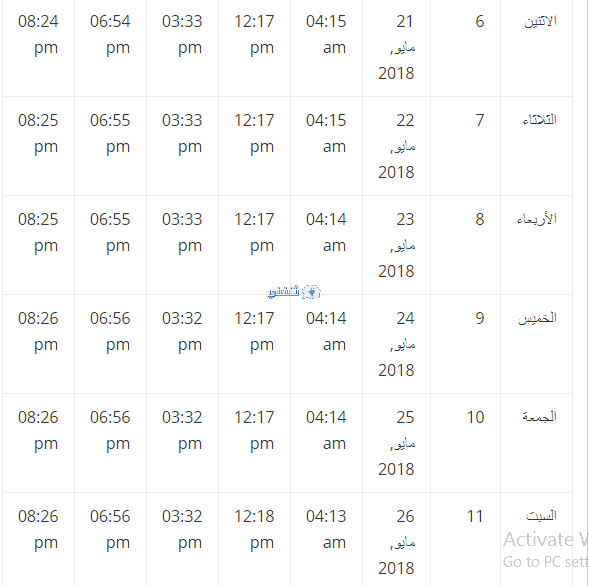589x586 pixels.
Task: Click the الاثنين day label
Action: 540,21
